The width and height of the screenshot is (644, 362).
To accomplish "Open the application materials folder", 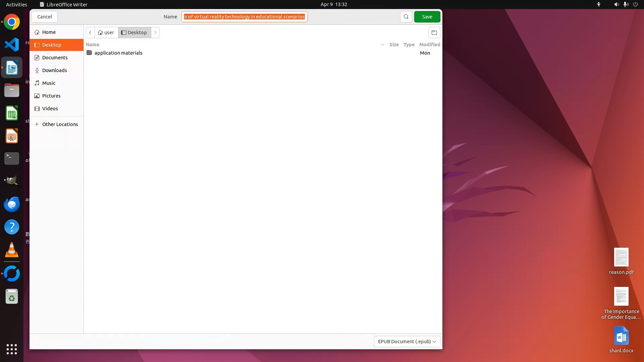I will pos(118,53).
